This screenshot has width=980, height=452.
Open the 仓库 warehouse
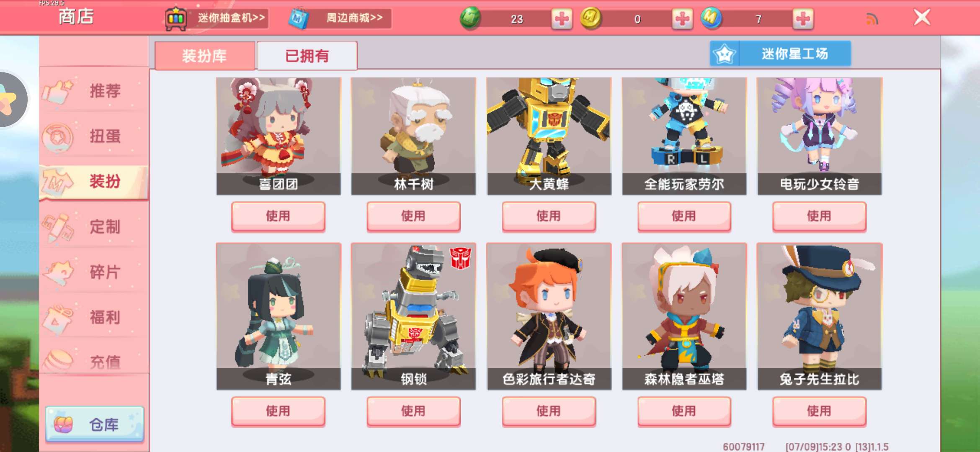pos(95,424)
